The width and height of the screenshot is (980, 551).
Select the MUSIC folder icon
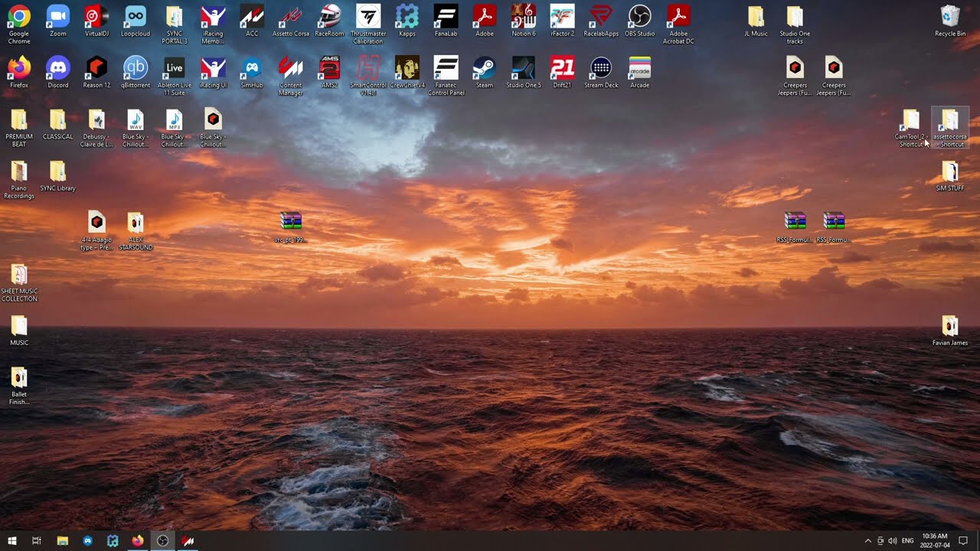coord(19,325)
